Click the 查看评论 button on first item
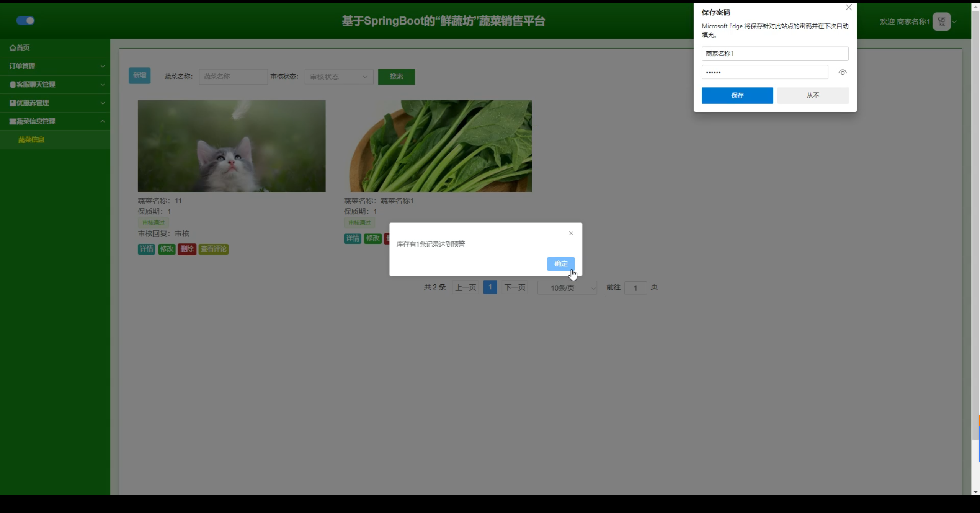The image size is (980, 513). 214,249
